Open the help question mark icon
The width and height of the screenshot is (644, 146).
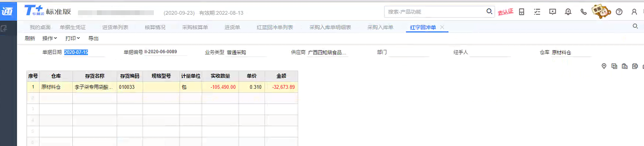619,12
